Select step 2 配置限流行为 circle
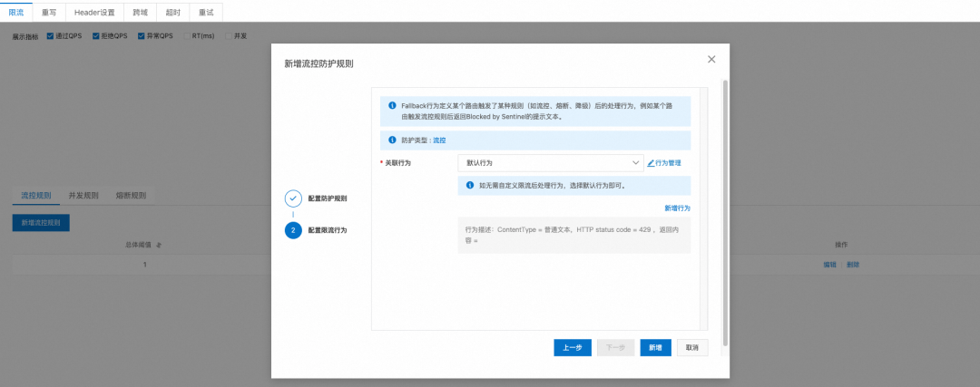The width and height of the screenshot is (980, 387). (293, 230)
